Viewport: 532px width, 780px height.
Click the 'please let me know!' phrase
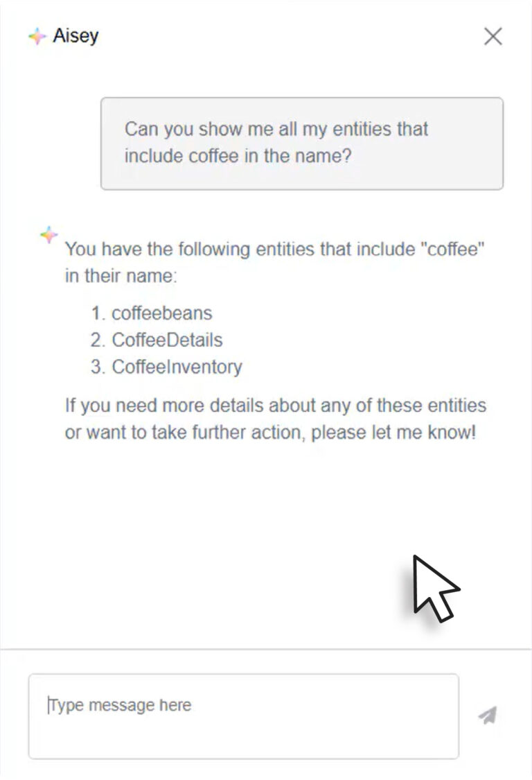[393, 432]
